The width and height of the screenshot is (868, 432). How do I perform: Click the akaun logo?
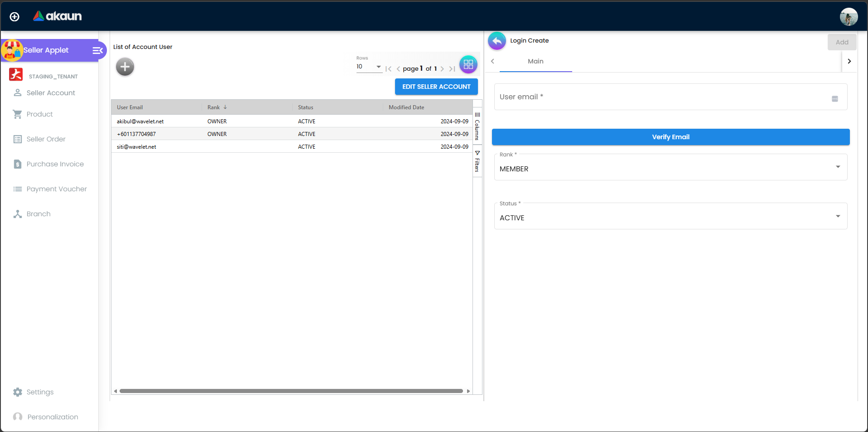tap(58, 16)
